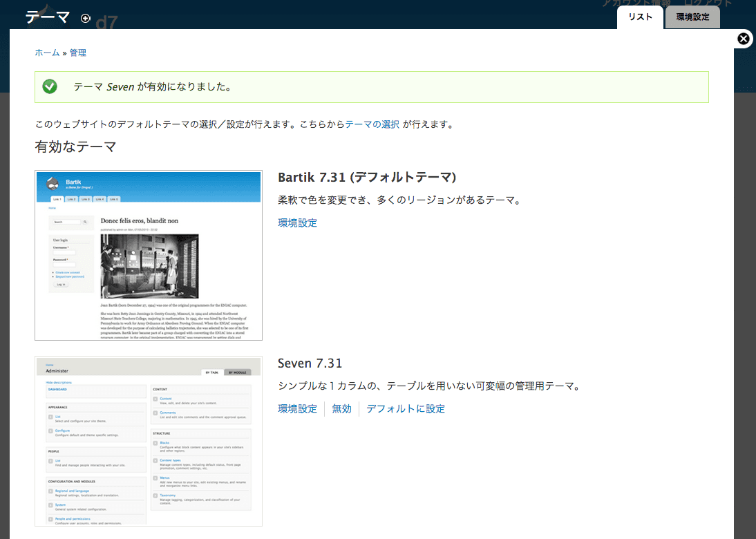Screen dimensions: 756x539
Task: Click the テーマ page title
Action: (x=47, y=17)
